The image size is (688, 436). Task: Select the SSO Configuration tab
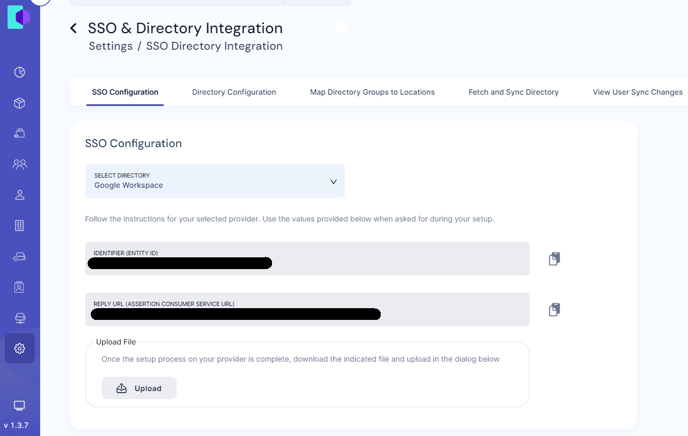125,92
